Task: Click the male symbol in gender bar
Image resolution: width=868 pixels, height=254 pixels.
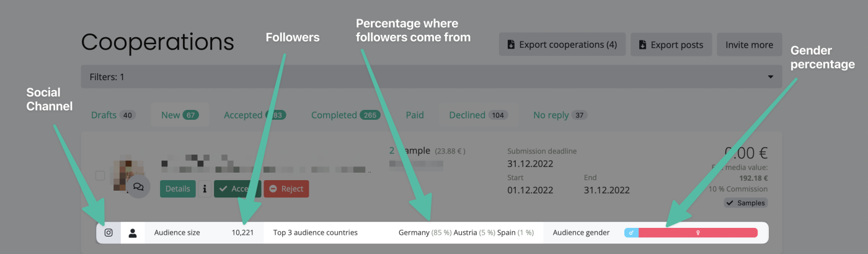Action: coord(631,233)
